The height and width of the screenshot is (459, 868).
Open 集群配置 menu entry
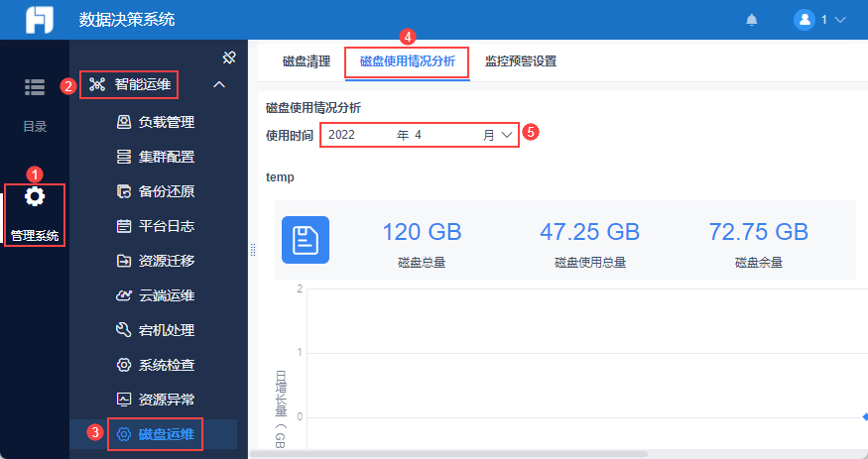[167, 157]
